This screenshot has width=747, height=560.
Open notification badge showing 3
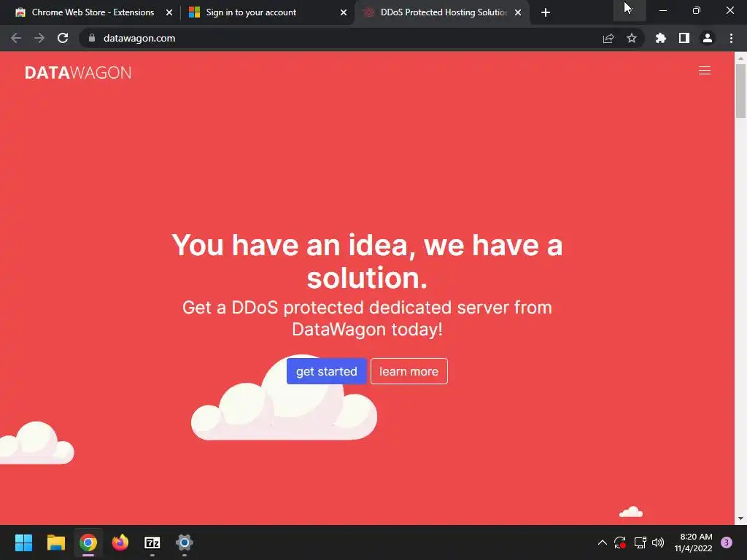[727, 542]
